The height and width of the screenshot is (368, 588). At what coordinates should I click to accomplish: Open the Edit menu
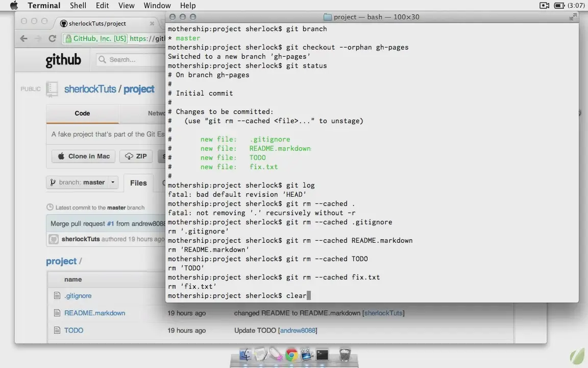tap(102, 5)
